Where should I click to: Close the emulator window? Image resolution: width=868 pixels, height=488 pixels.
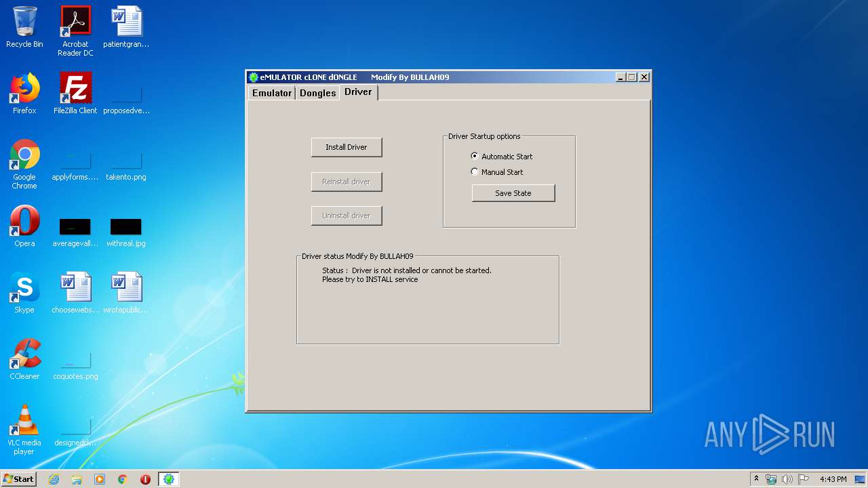644,77
